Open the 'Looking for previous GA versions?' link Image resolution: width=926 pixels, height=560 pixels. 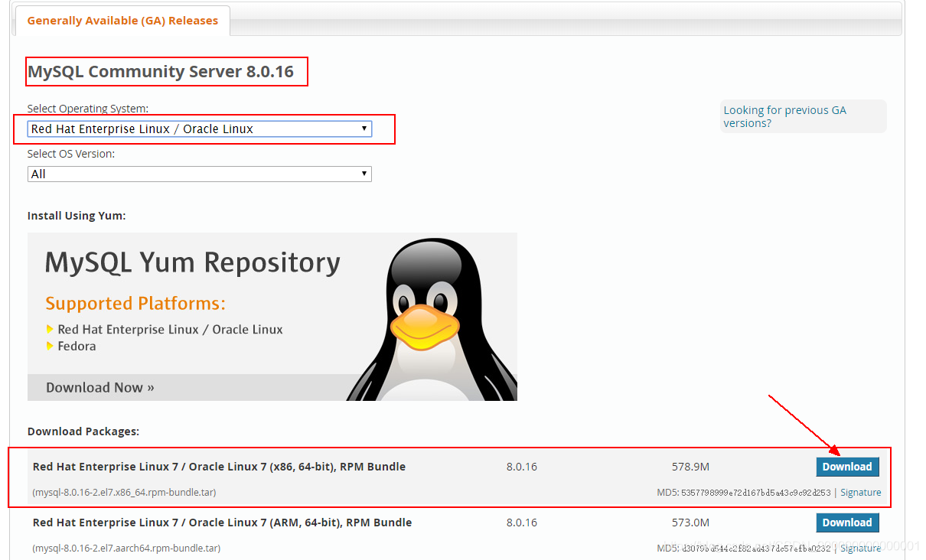coord(784,116)
